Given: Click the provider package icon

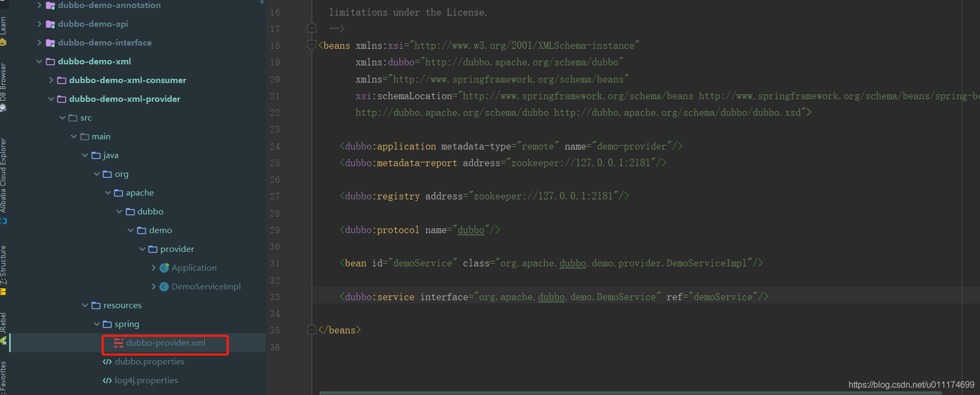Looking at the screenshot, I should point(153,249).
